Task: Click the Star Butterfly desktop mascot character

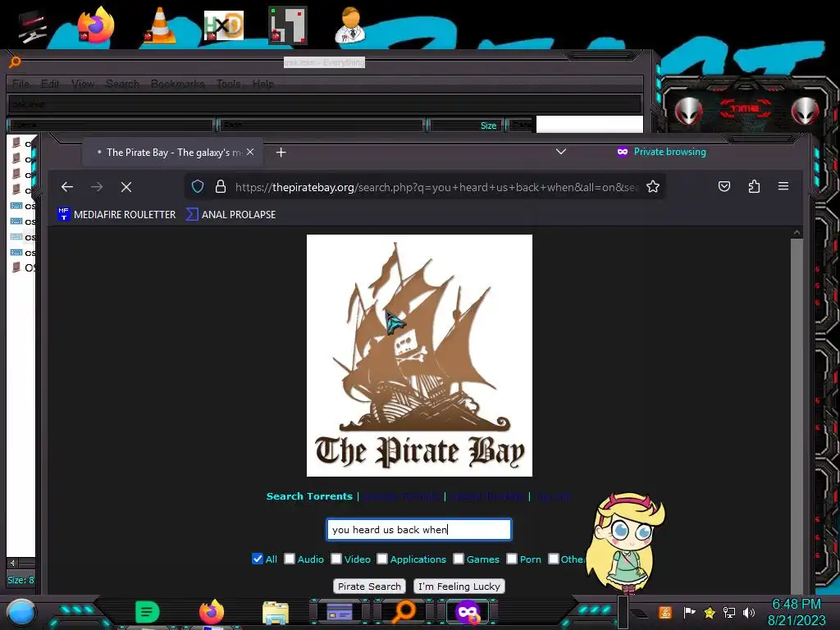Action: (626, 543)
